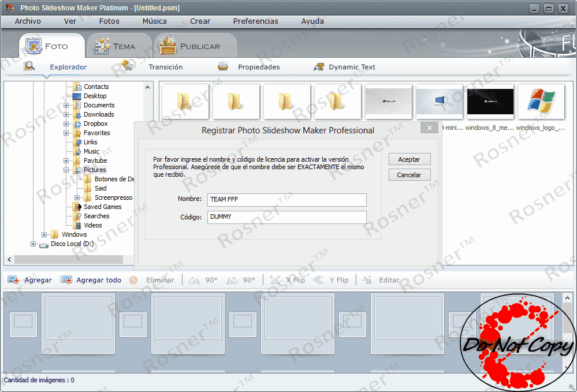Click the Eliminar label in the toolbar
Screen dimensions: 577x392
160,280
